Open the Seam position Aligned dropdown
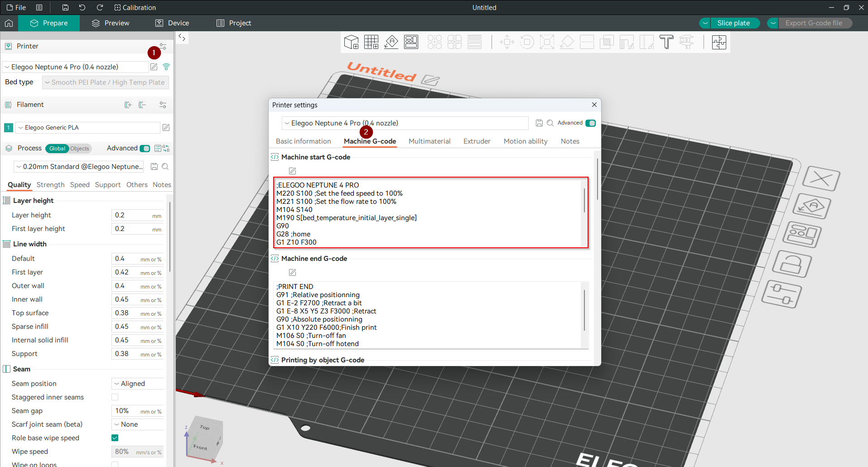 [138, 384]
